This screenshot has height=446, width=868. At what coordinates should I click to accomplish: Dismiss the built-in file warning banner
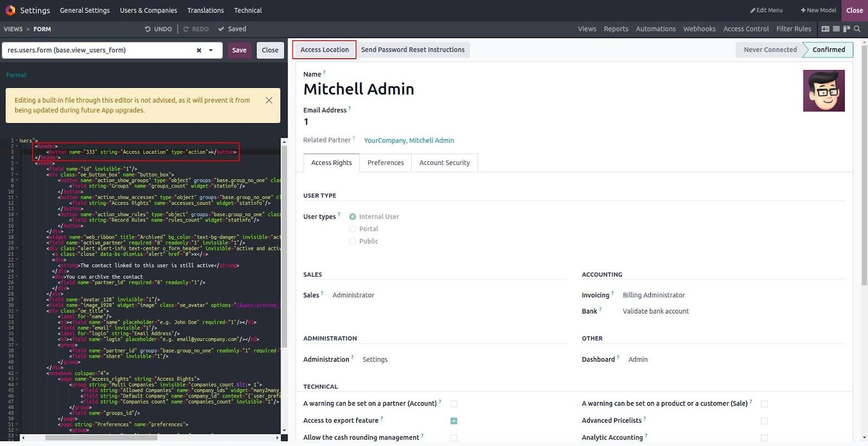[x=269, y=100]
